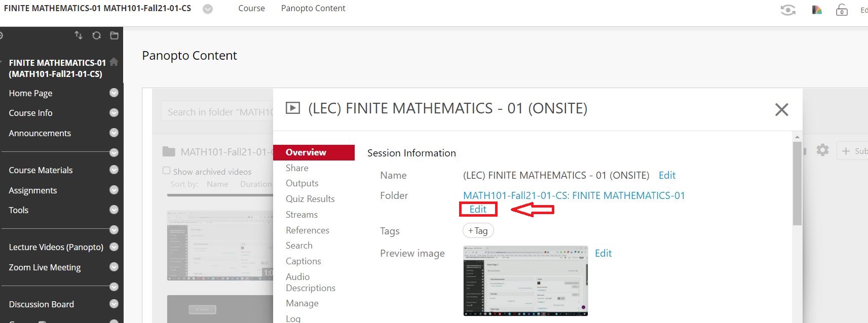Click Edit link next to session name
Image resolution: width=868 pixels, height=323 pixels.
click(667, 175)
